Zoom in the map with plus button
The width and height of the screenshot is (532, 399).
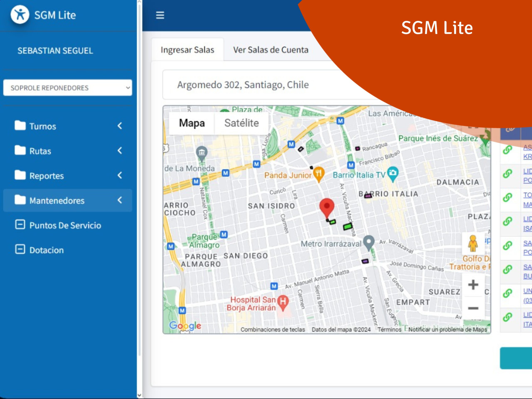click(473, 285)
